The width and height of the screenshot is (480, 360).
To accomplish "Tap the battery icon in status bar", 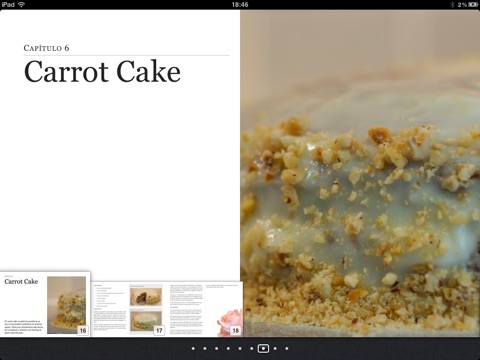I will tap(473, 4).
